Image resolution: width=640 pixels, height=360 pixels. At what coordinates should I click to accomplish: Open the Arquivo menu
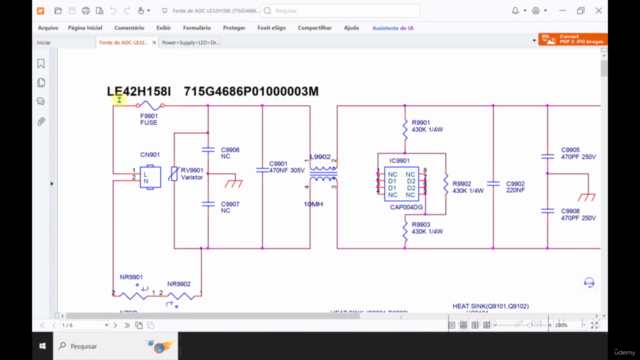click(x=48, y=28)
